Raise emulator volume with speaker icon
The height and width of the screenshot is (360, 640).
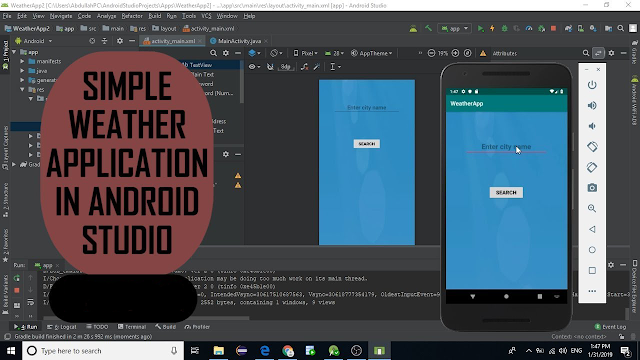pos(592,105)
